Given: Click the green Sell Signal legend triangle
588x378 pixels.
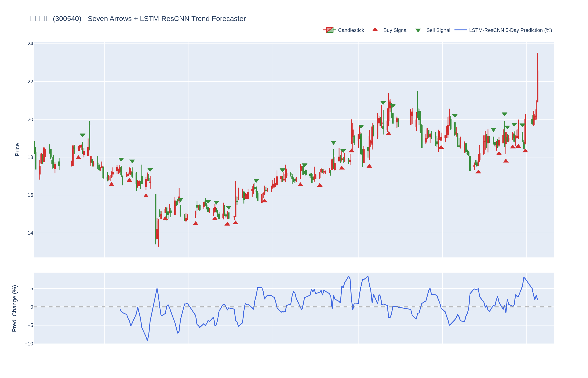Looking at the screenshot, I should point(418,30).
